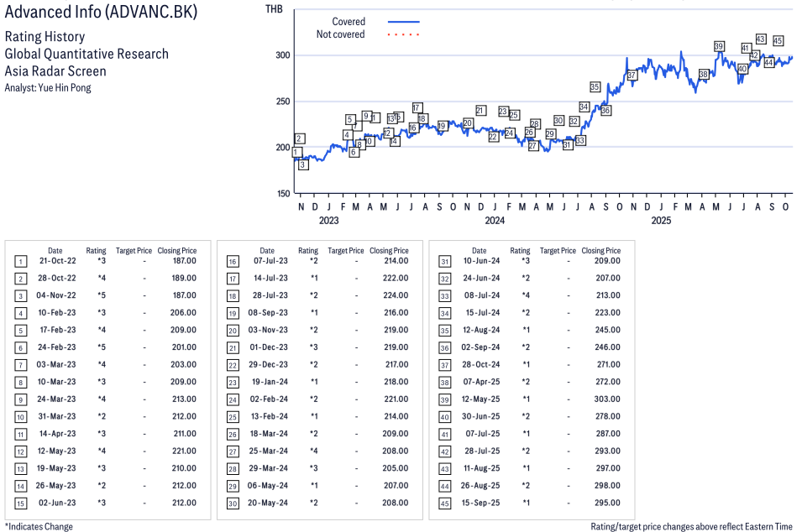
Task: Click the red dotted Not covered legend line
Action: [403, 34]
